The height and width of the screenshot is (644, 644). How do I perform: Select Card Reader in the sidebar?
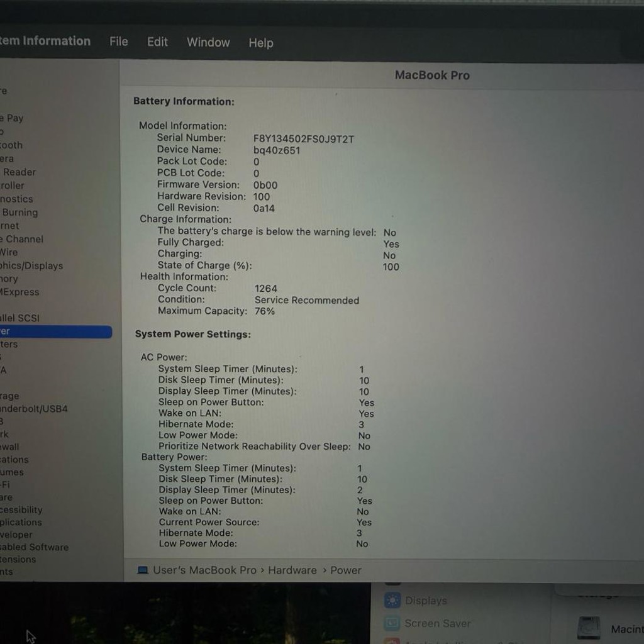click(18, 172)
